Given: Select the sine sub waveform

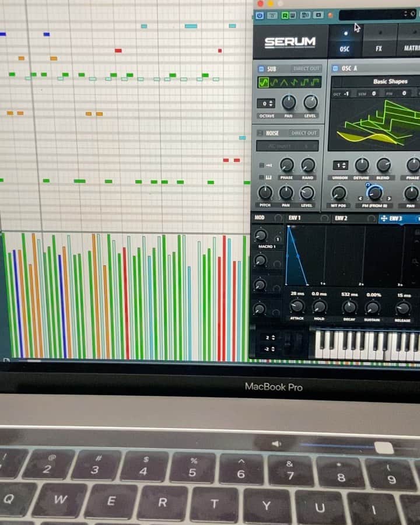Looking at the screenshot, I should click(264, 82).
